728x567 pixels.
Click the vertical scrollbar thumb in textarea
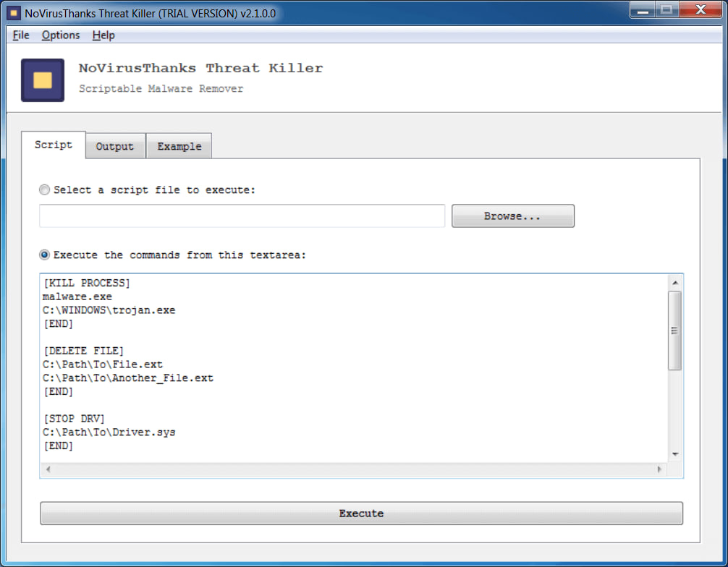(674, 331)
